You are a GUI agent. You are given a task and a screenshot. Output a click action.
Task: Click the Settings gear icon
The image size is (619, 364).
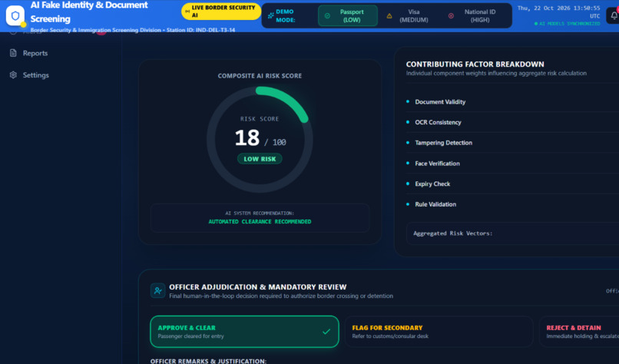tap(13, 74)
